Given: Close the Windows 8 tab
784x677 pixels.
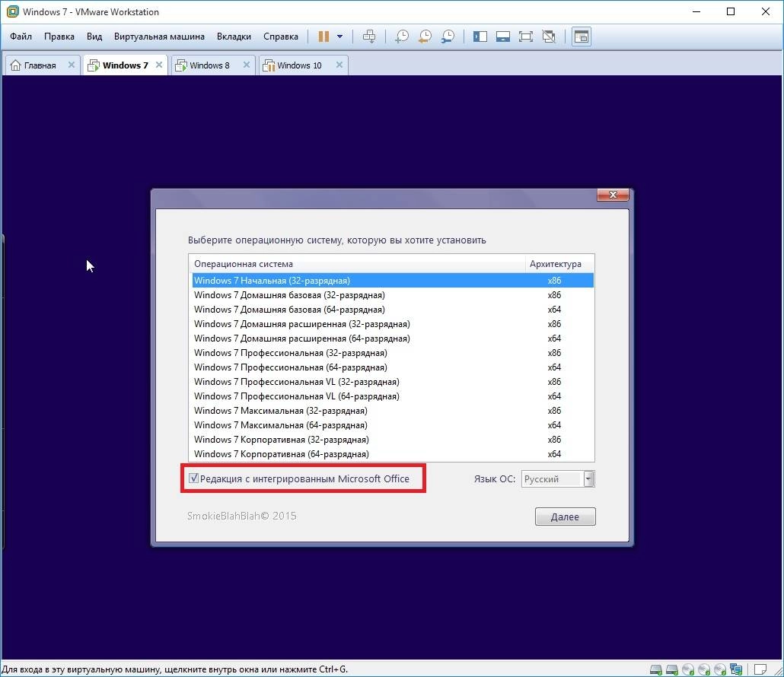Looking at the screenshot, I should 246,65.
